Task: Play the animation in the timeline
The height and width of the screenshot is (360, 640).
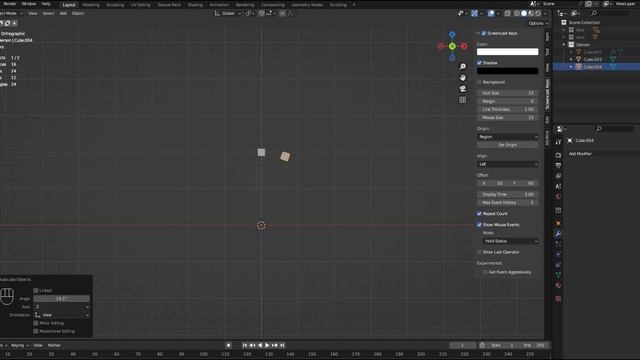Action: click(x=267, y=345)
